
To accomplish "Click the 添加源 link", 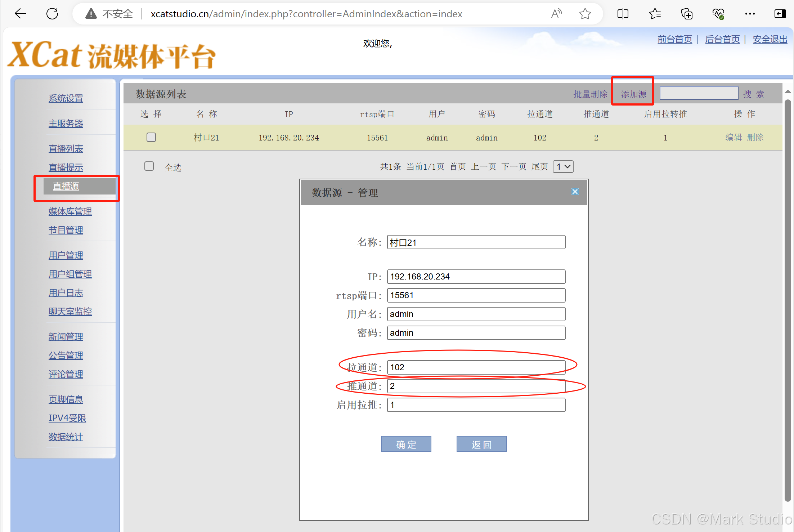I will [633, 94].
